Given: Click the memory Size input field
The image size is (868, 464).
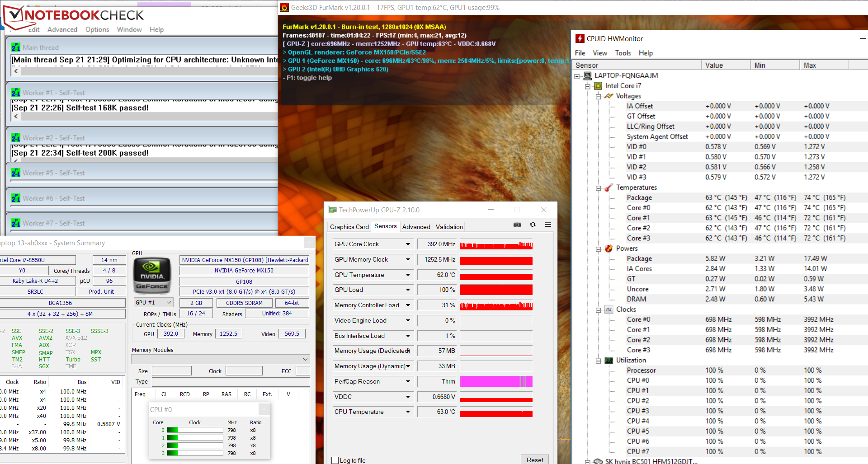Looking at the screenshot, I should tap(172, 371).
